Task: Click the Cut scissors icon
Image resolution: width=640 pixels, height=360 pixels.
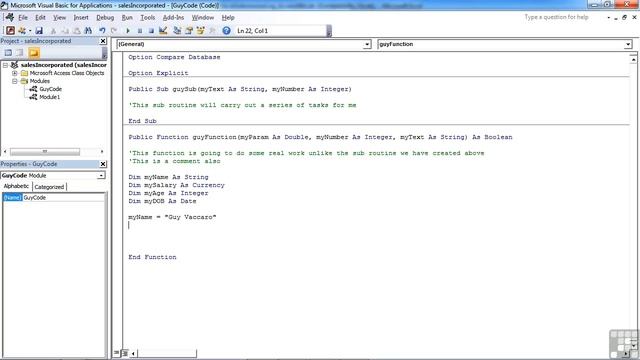Action: coord(53,31)
